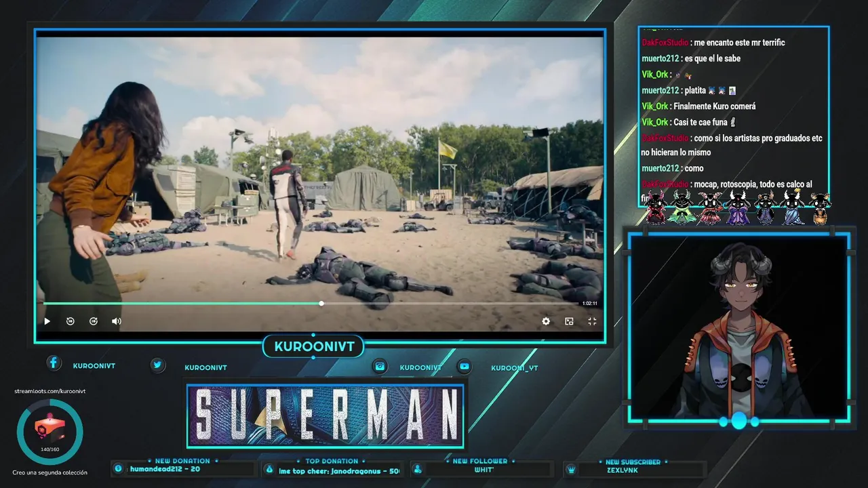Grab the white scrubber handle on the video timeline
Screen dimensions: 868x488
(321, 304)
